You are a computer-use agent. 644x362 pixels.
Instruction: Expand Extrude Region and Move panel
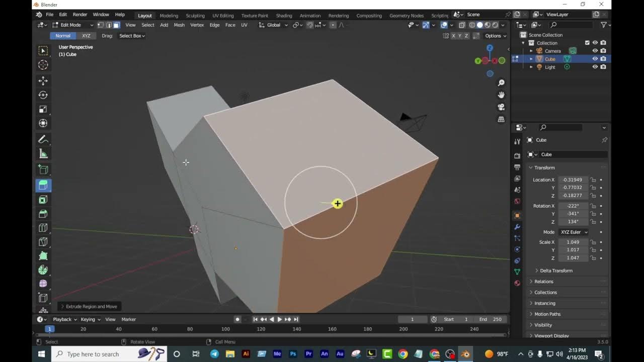89,306
